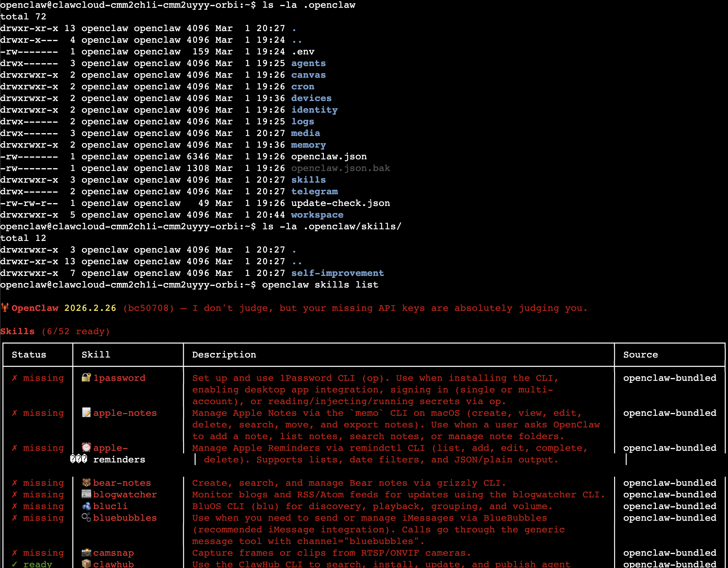This screenshot has width=728, height=568.
Task: Click the bluebubbles bubbles icon
Action: pyautogui.click(x=86, y=517)
